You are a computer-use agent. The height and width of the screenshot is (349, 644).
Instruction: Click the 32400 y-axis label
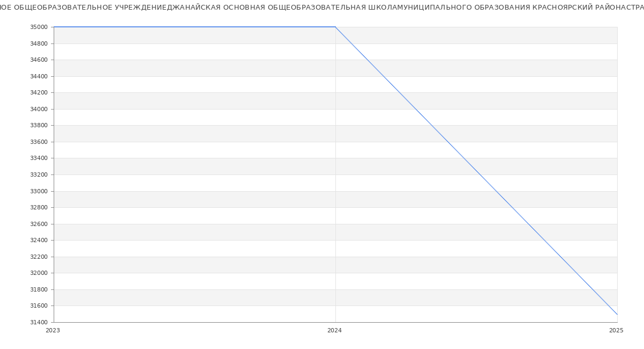[39, 240]
